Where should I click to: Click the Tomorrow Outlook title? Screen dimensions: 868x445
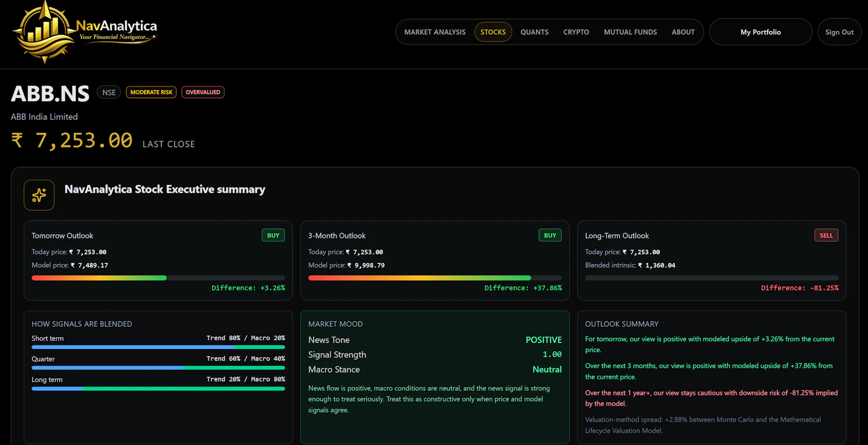point(62,236)
